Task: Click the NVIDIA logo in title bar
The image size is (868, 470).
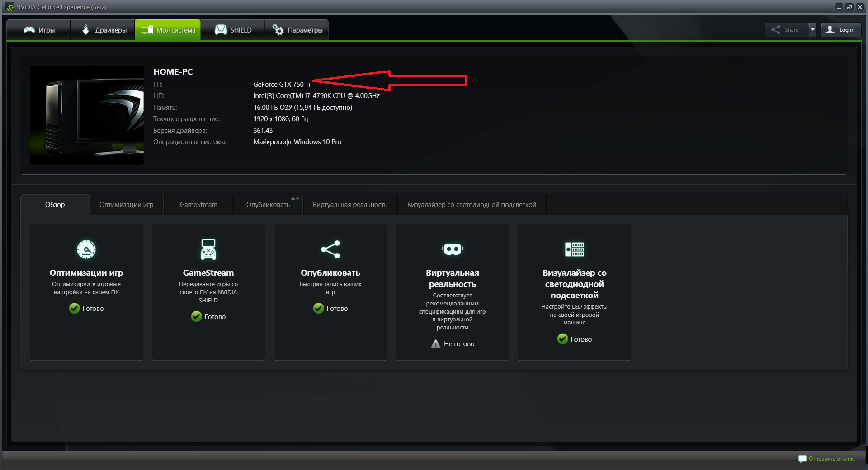Action: tap(9, 7)
